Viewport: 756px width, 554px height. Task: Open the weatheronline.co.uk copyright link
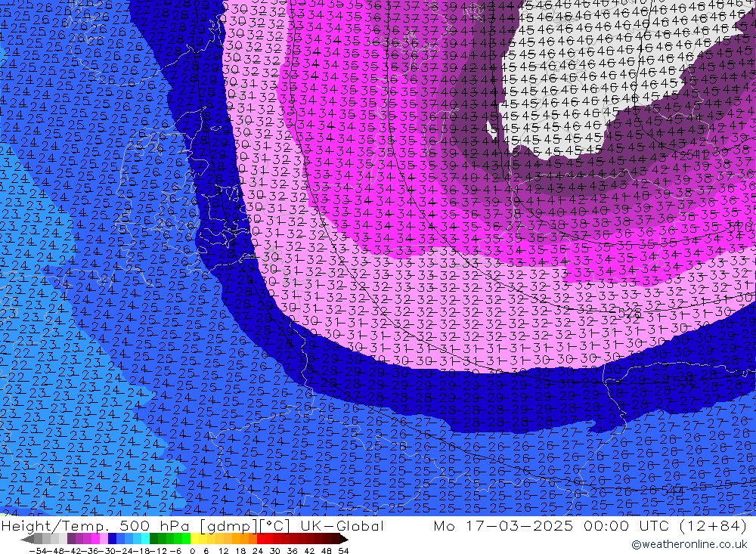689,544
